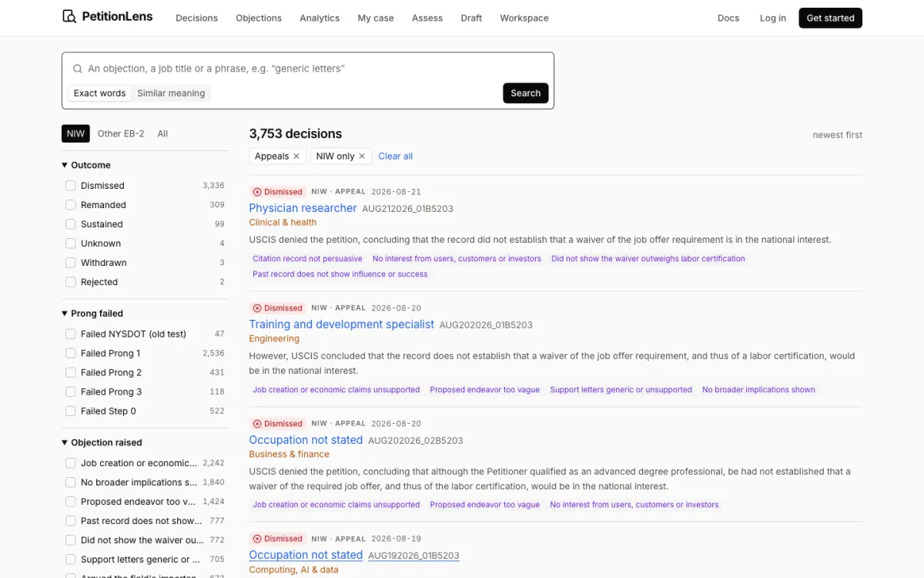
Task: Check the Sustained outcome checkbox
Action: coord(71,224)
